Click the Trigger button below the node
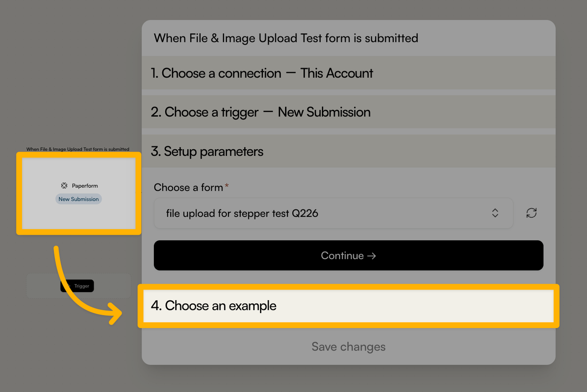Viewport: 587px width, 392px height. click(77, 286)
